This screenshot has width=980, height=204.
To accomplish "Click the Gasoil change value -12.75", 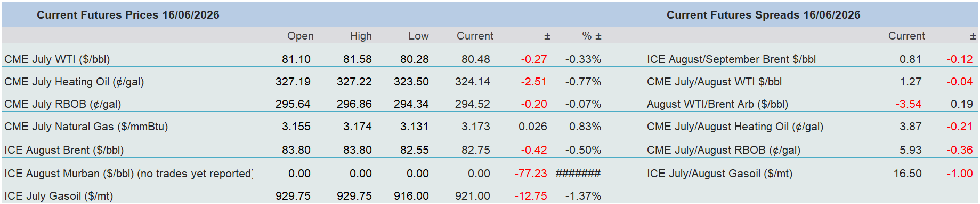I will [x=531, y=196].
